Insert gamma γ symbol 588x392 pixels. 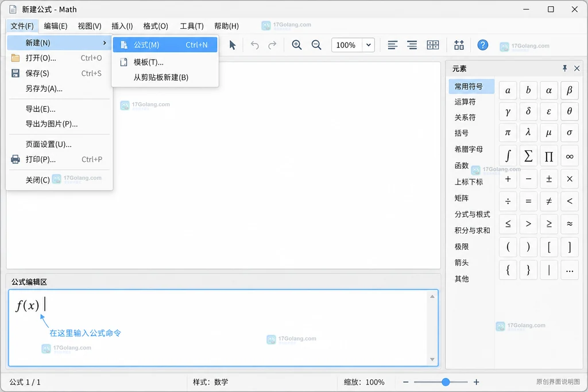(508, 111)
